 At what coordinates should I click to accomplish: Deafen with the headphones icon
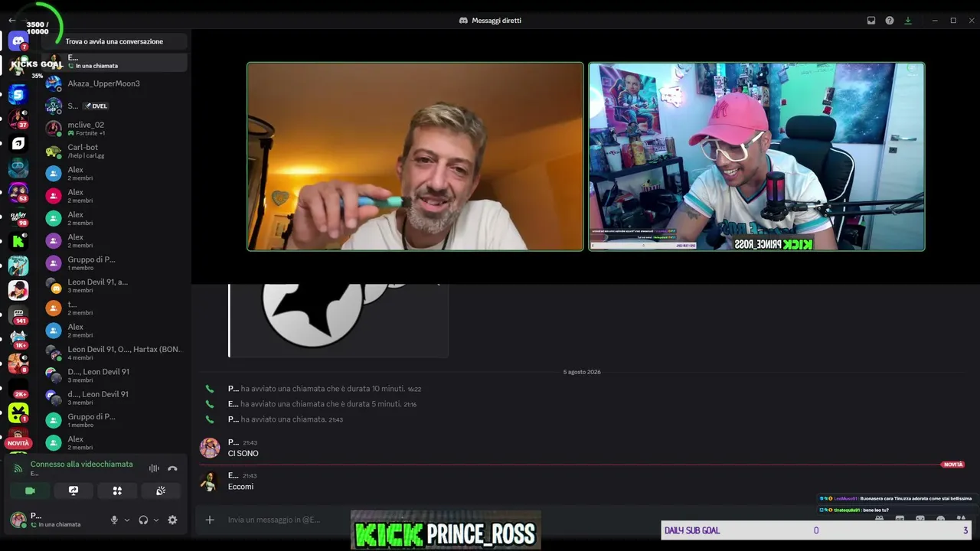[143, 520]
